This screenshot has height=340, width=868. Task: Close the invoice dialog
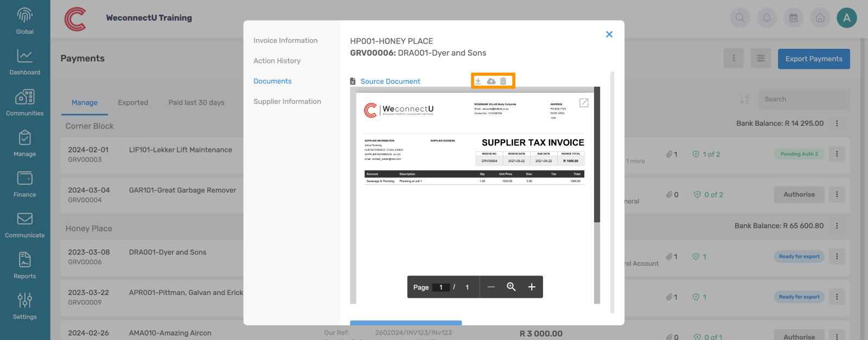point(609,34)
